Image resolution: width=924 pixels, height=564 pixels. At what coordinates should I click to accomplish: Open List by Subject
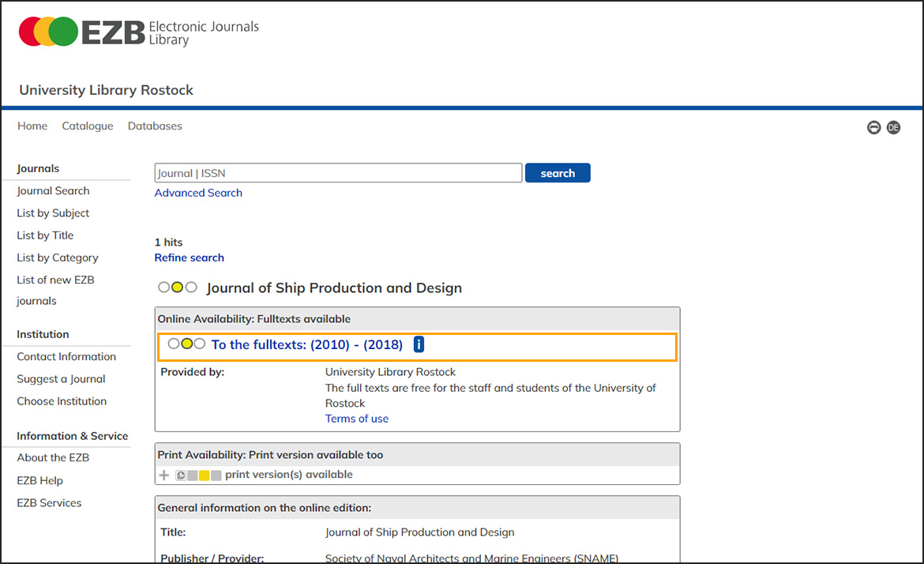(53, 213)
